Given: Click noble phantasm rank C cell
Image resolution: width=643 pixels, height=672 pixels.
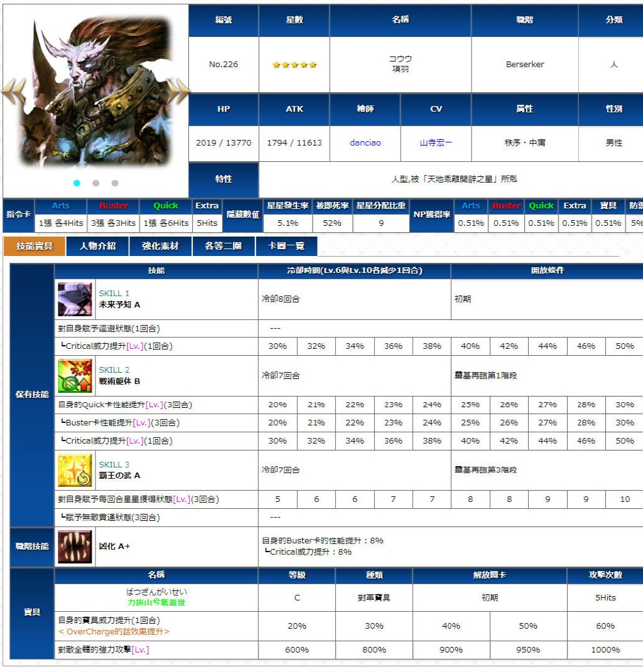Looking at the screenshot, I should (297, 597).
